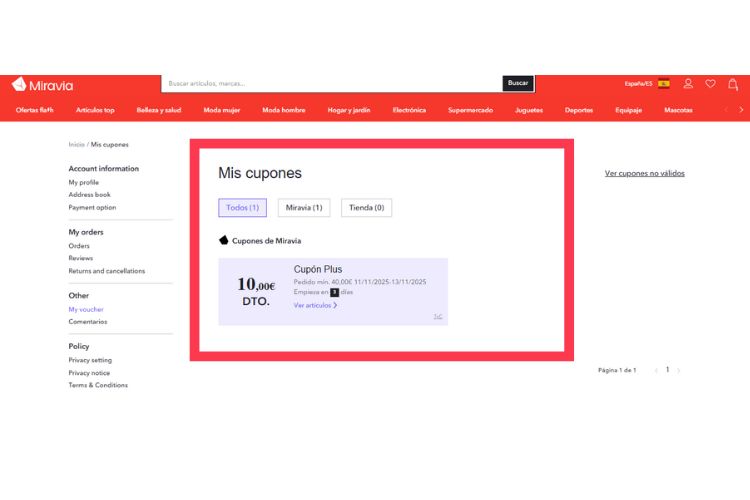Go to previous coupons page arrow

click(x=656, y=370)
